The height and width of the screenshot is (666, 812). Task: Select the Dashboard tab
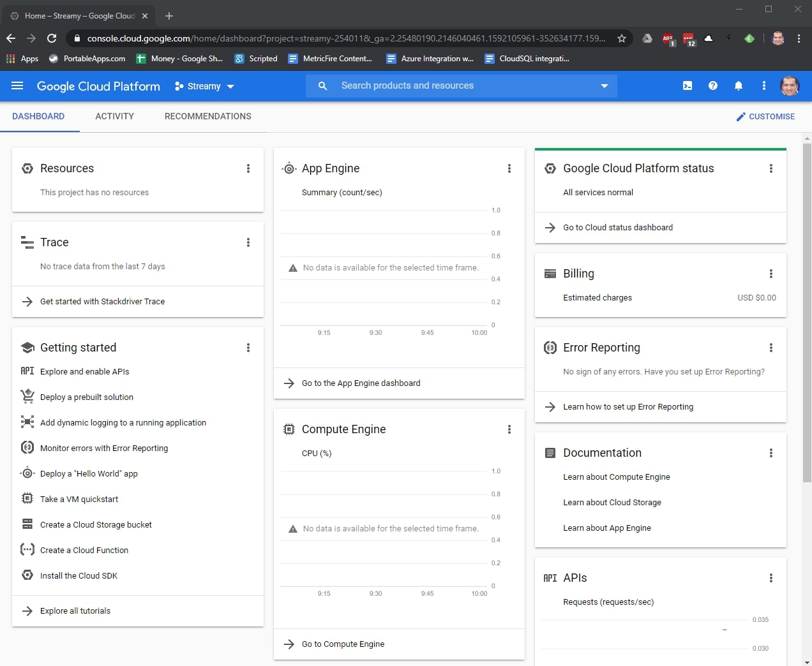click(38, 117)
